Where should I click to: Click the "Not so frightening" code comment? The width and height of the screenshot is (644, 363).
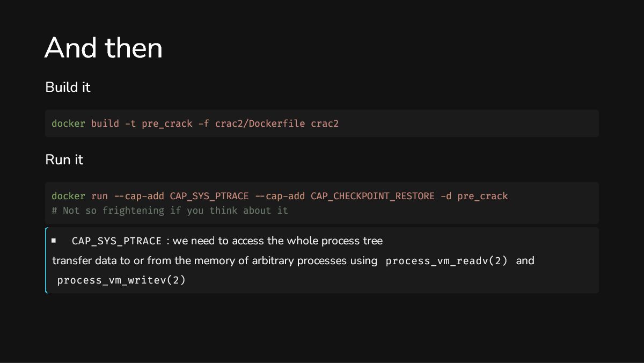(x=170, y=210)
